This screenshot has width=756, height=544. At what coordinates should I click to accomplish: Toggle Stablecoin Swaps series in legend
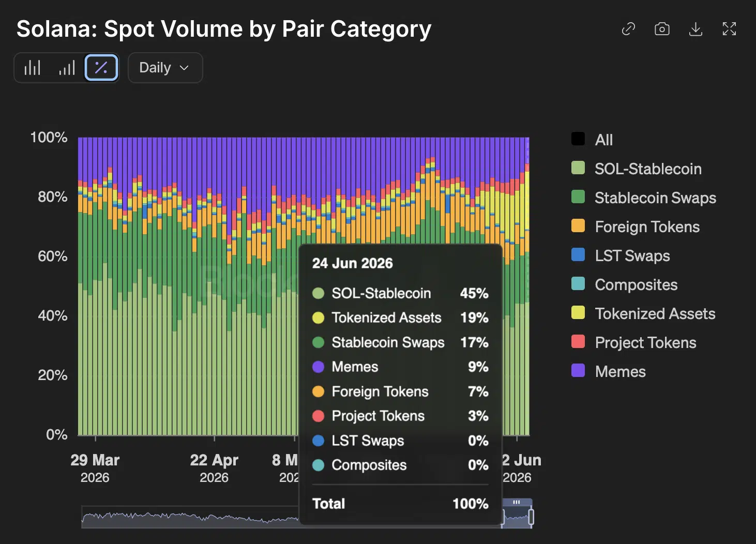tap(644, 198)
